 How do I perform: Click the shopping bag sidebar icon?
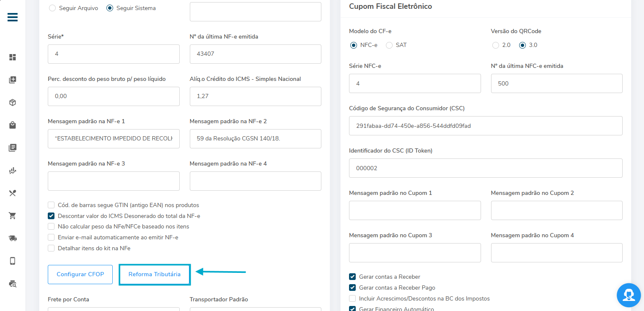[x=13, y=125]
